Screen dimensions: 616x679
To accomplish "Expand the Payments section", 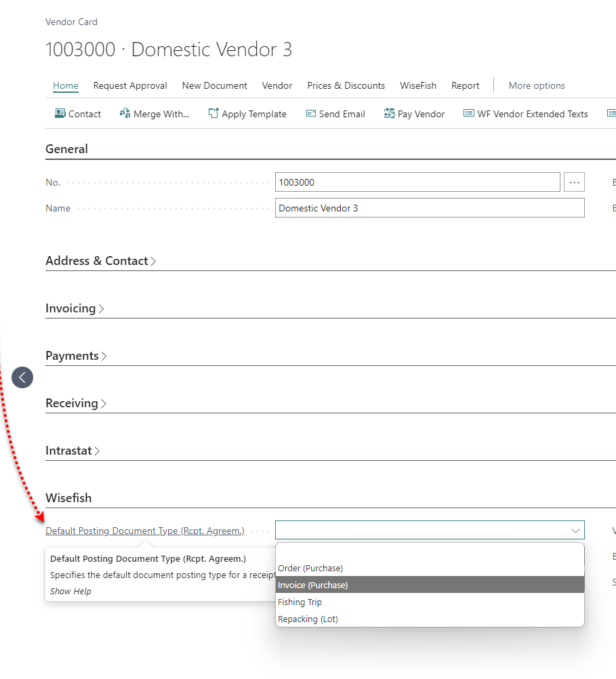I will [76, 356].
